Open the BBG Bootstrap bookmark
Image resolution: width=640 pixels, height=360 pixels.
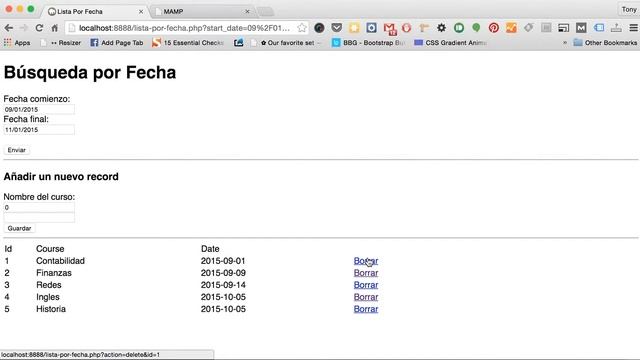[x=368, y=42]
